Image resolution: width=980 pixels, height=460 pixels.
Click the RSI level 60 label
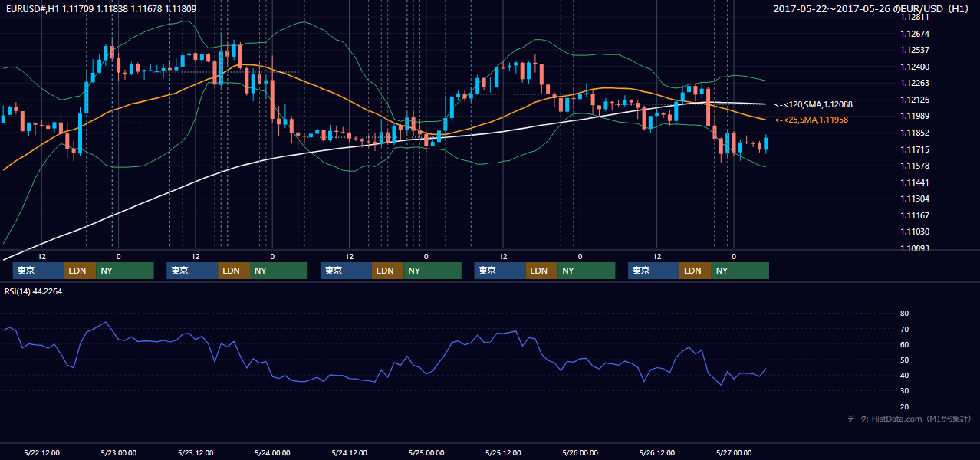(x=904, y=344)
